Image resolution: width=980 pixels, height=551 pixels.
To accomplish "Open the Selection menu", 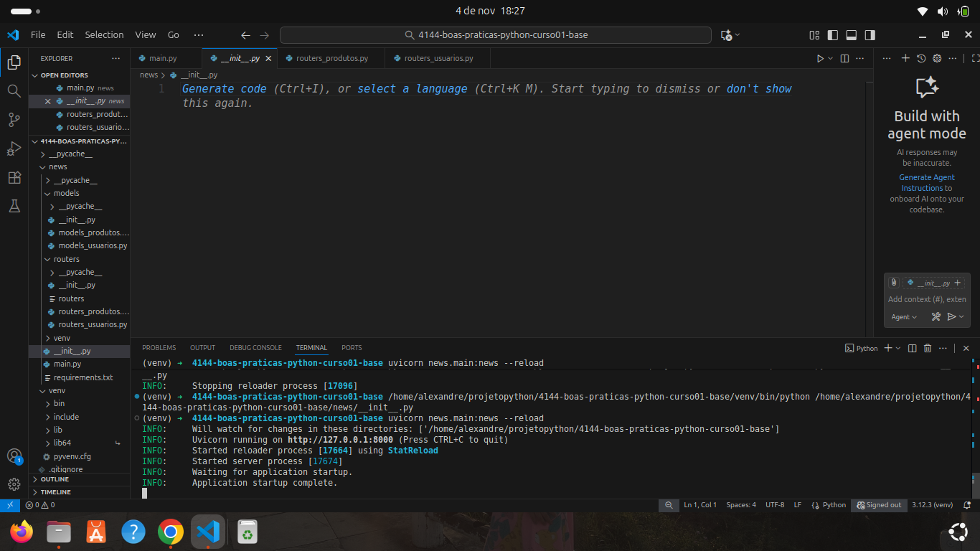I will coord(104,34).
